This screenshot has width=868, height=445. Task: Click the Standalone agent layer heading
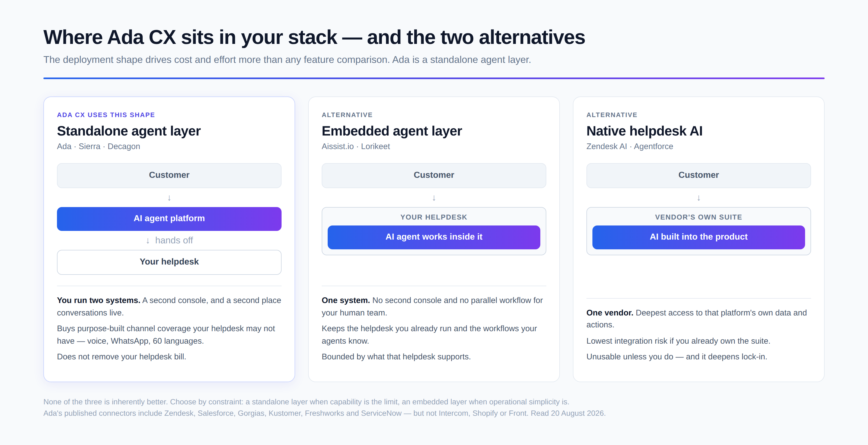pyautogui.click(x=129, y=131)
